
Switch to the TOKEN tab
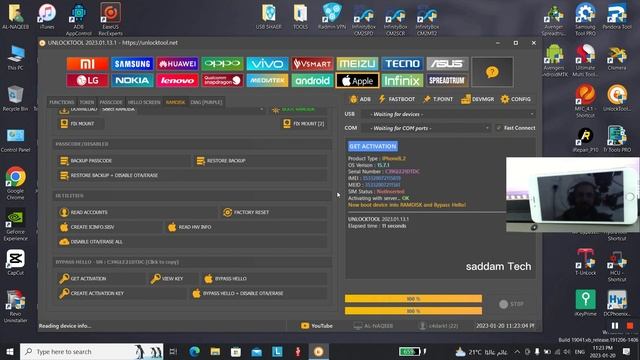point(87,102)
